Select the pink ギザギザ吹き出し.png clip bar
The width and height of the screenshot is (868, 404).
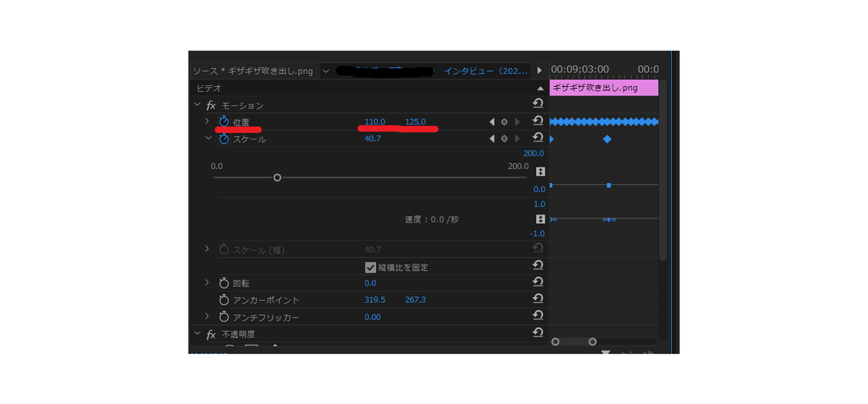click(x=604, y=87)
